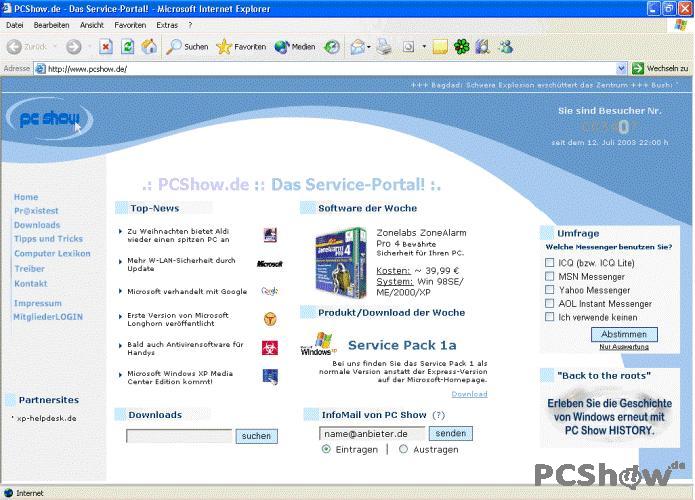Open xp-helpdesk.de partner link

(47, 418)
